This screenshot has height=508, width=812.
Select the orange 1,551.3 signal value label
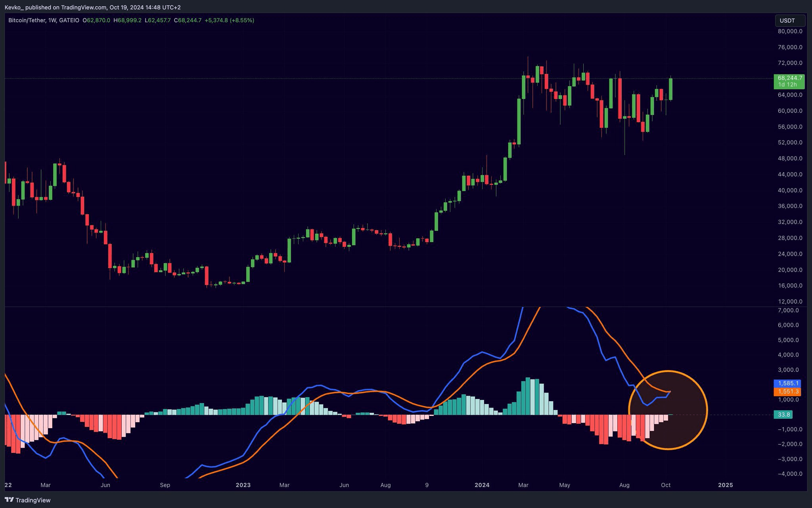pos(787,392)
